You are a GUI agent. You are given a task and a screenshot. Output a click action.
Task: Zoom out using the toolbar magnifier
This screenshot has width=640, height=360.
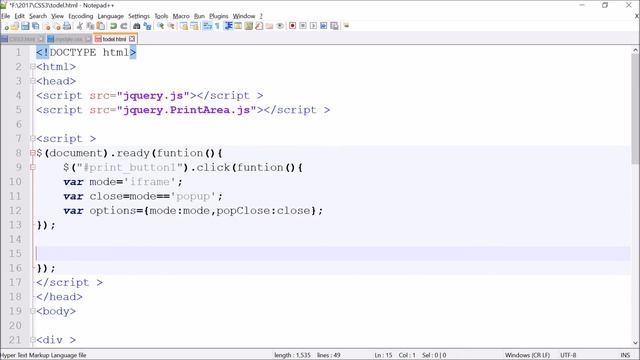pos(171,26)
